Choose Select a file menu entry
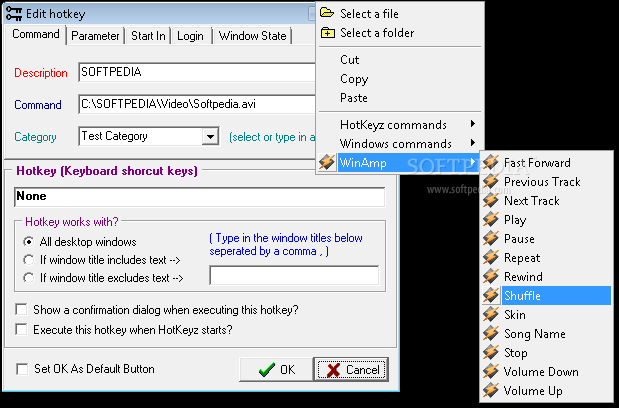Viewport: 619px width, 408px height. pos(400,13)
